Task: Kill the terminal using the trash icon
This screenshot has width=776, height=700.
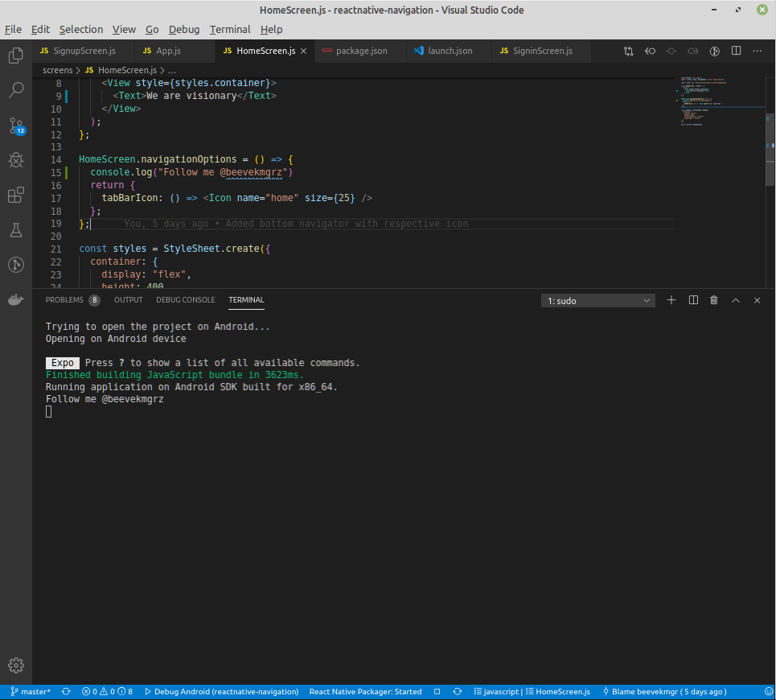Action: click(714, 299)
